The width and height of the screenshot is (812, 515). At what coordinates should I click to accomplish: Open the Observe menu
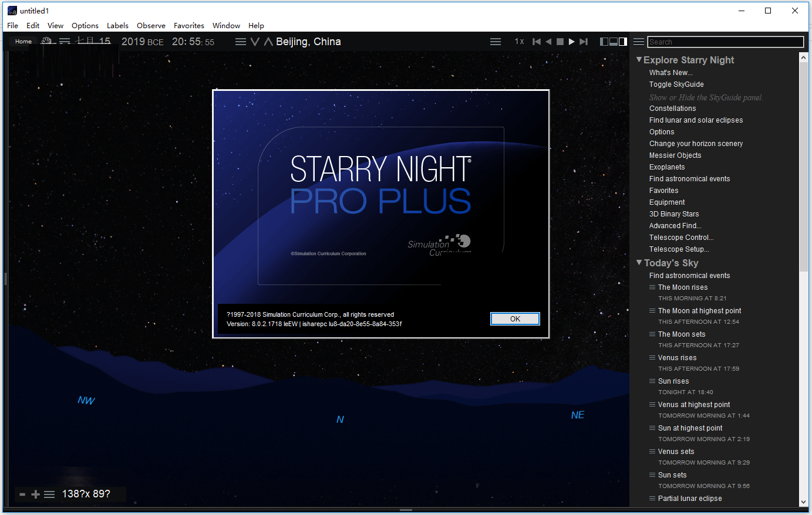tap(151, 25)
